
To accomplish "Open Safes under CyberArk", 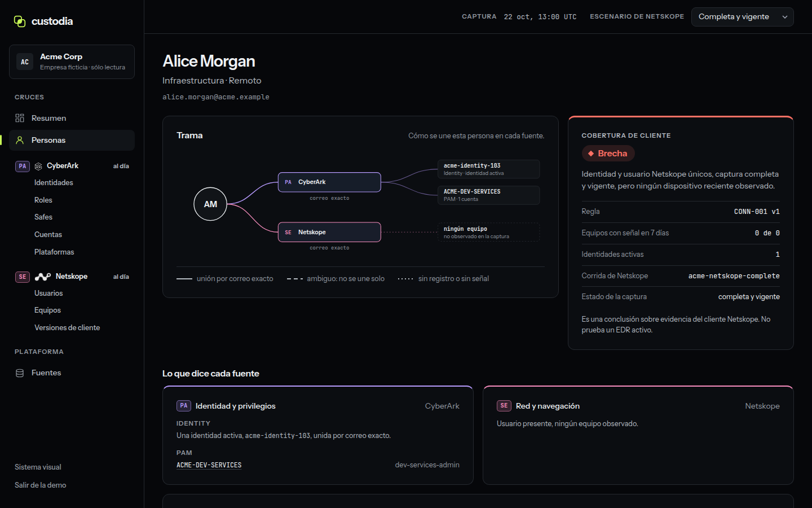I will pos(43,217).
